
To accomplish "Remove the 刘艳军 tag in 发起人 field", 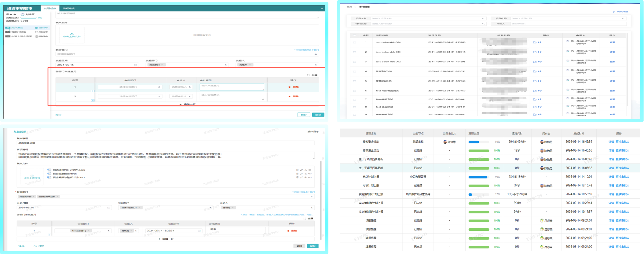I will [x=250, y=65].
